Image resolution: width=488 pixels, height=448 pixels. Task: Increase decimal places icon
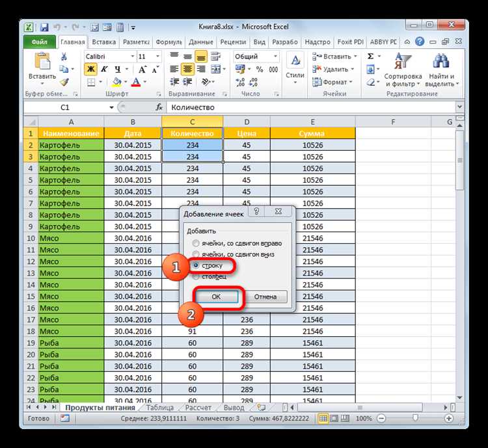tap(240, 82)
